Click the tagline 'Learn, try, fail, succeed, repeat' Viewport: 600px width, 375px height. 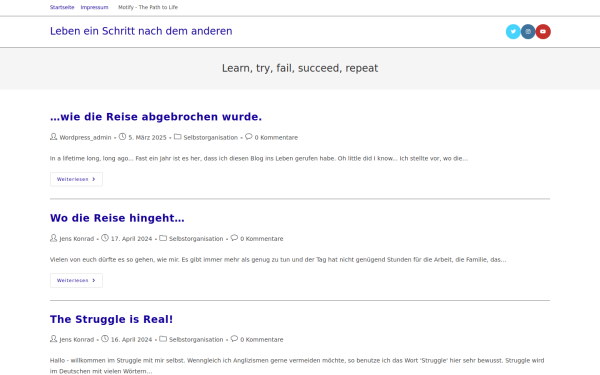pyautogui.click(x=300, y=68)
